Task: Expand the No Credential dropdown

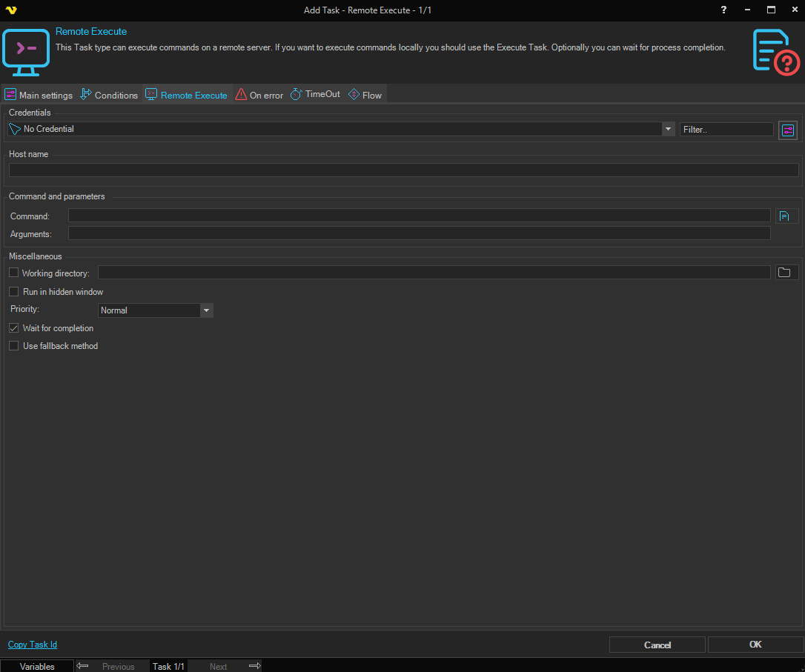Action: click(668, 129)
